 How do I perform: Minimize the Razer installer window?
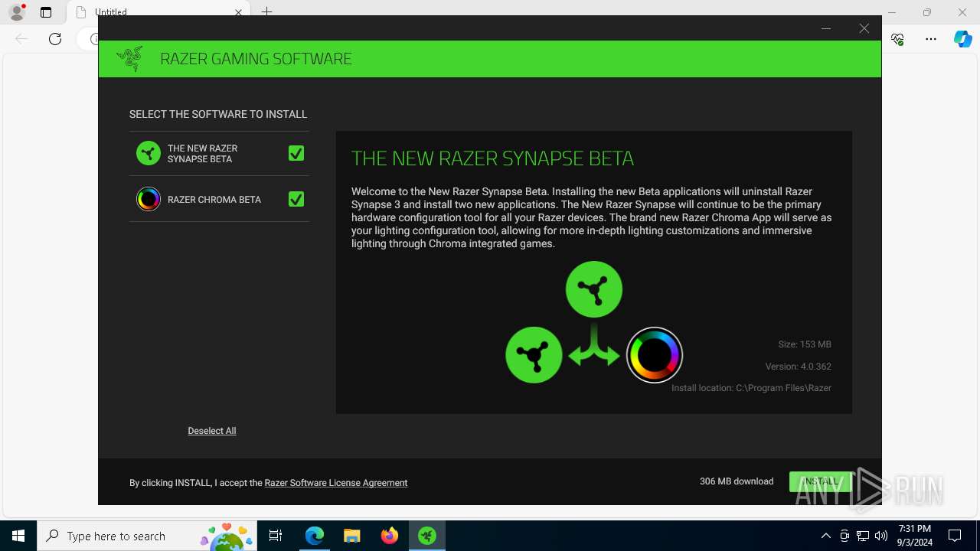click(826, 28)
